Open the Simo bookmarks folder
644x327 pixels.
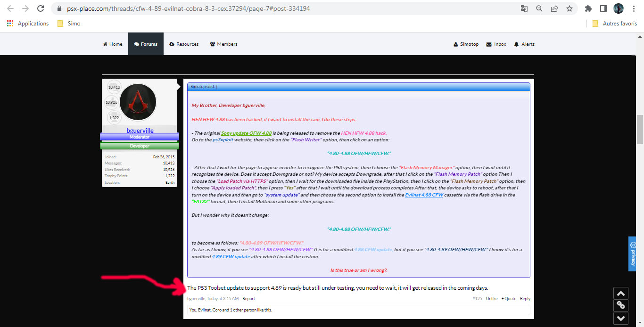(69, 24)
